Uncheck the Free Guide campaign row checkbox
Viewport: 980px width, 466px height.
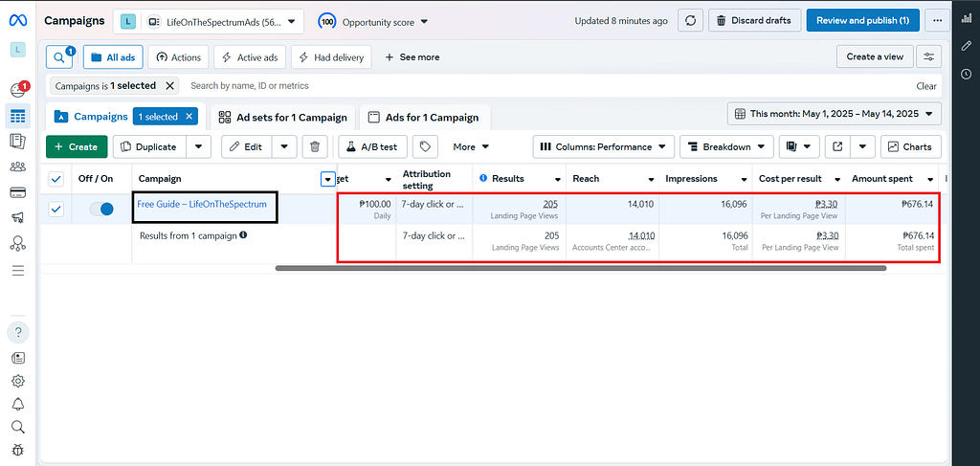tap(56, 210)
